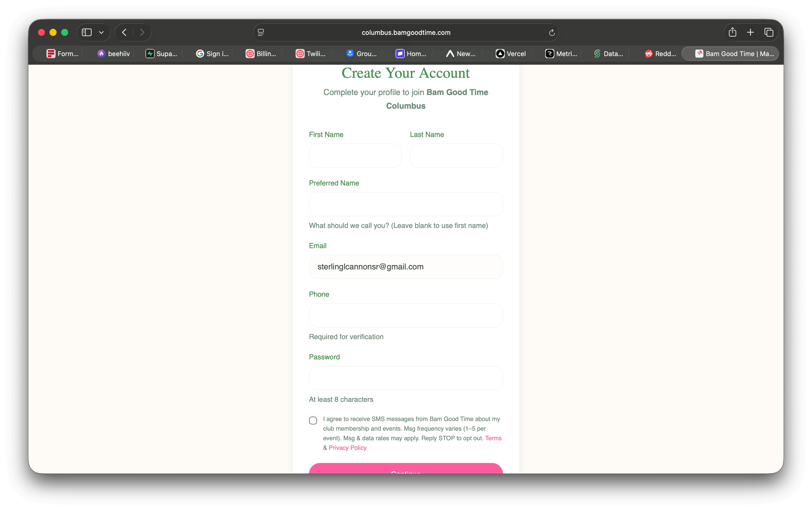812x511 pixels.
Task: Go back with the left arrow button
Action: tap(124, 32)
